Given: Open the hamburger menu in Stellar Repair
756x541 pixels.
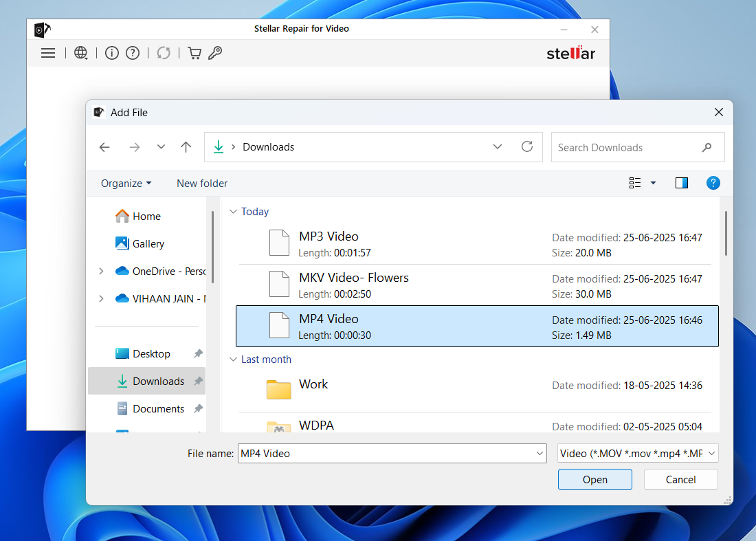Looking at the screenshot, I should [x=47, y=53].
